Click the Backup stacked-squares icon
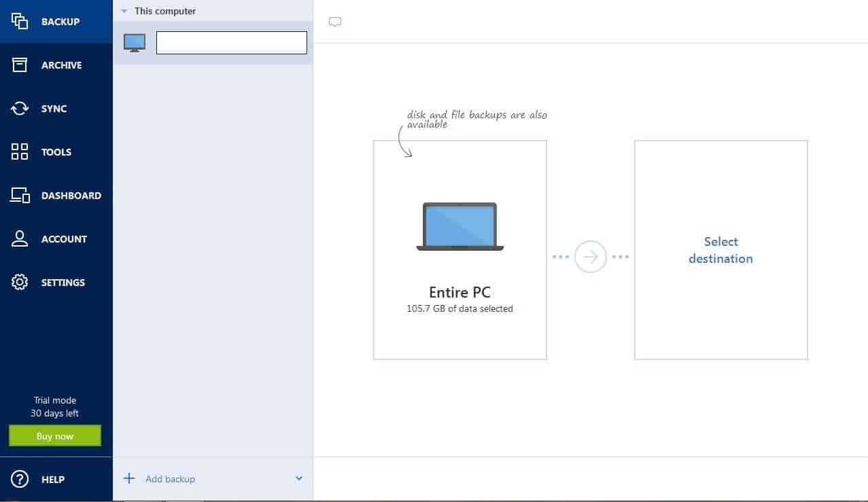This screenshot has height=502, width=868. (x=20, y=21)
